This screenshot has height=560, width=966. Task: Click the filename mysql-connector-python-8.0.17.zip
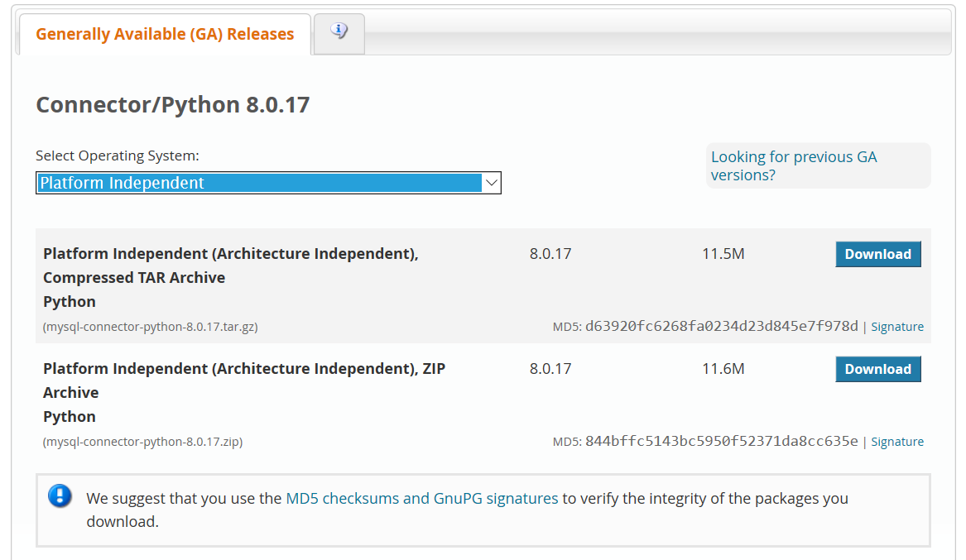coord(143,442)
